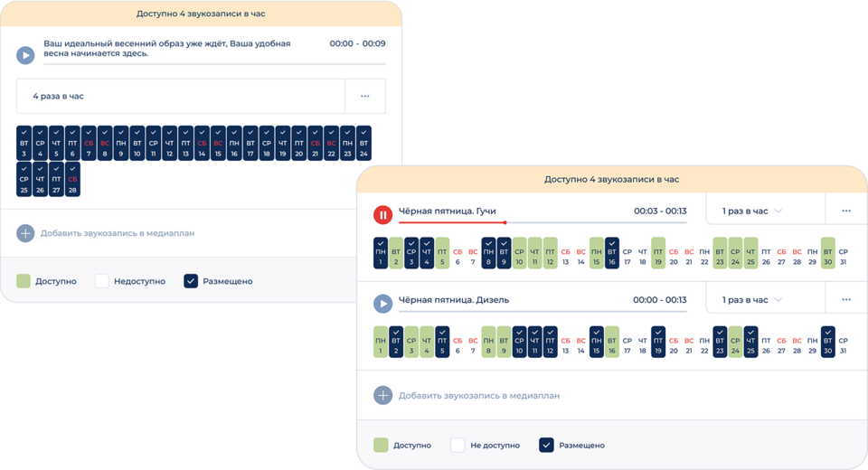Click the Гучи red playback progress bar
The image size is (868, 470).
pos(452,222)
